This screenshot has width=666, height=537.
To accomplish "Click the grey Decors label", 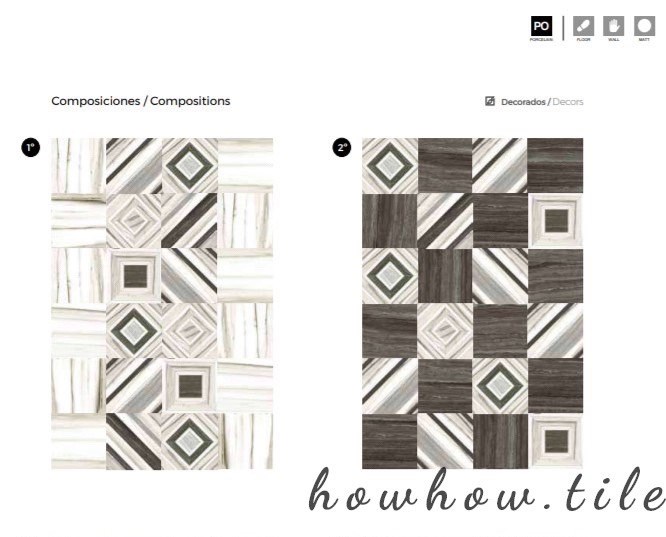I will (568, 102).
